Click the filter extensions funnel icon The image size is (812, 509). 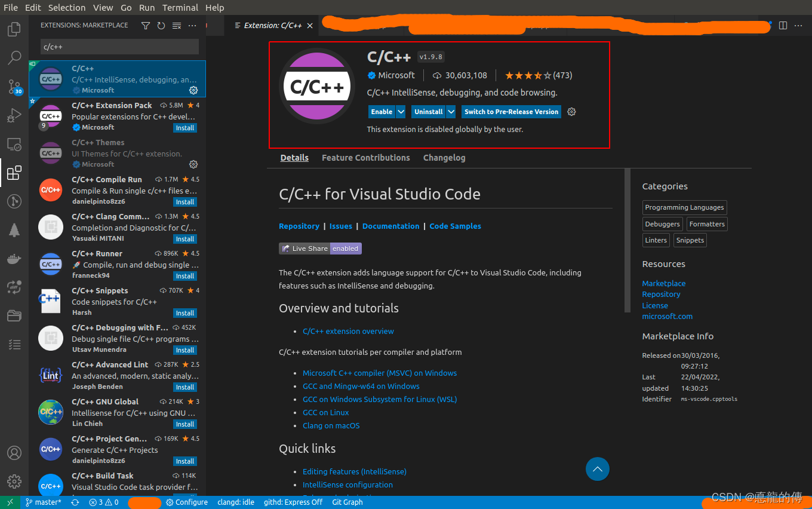tap(146, 25)
